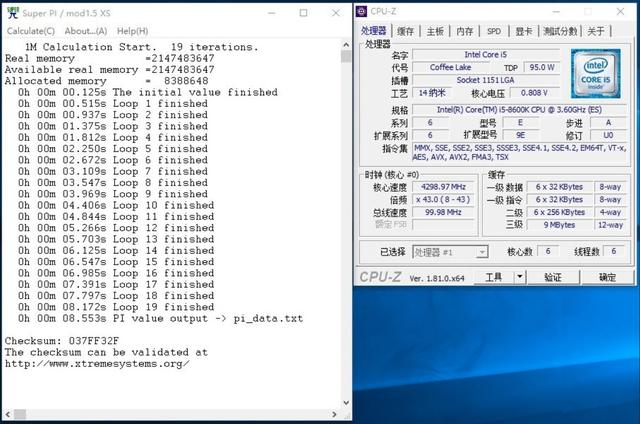Screen dimensions: 640x424
Task: Close the CPU-Z window
Action: 620,11
